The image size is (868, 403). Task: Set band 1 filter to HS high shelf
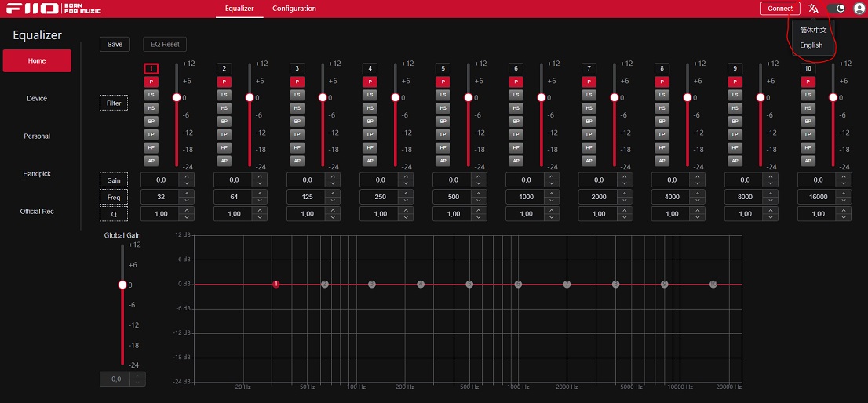[x=151, y=107]
